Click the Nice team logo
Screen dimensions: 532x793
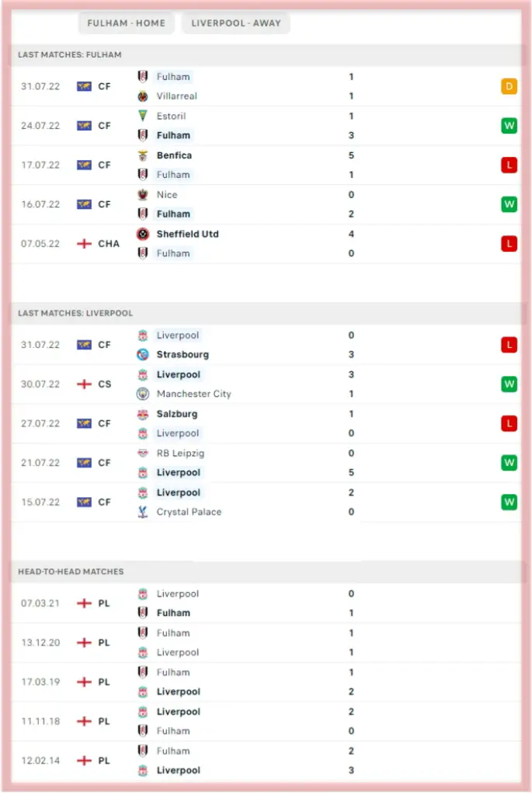point(143,195)
